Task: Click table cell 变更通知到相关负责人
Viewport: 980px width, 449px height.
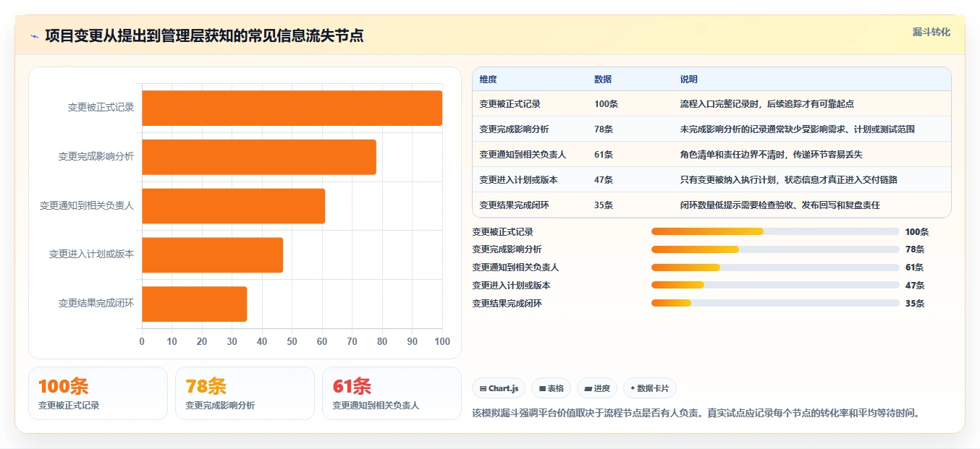Action: 523,155
